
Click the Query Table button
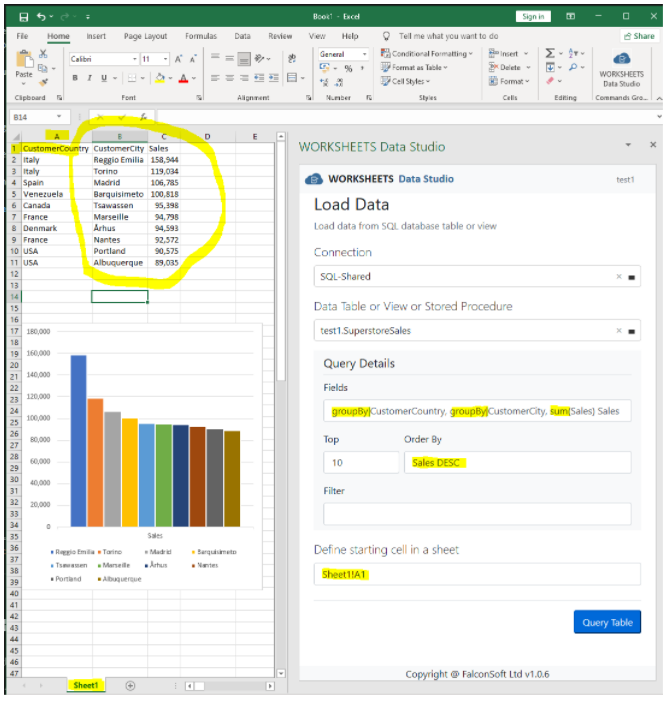tap(607, 622)
